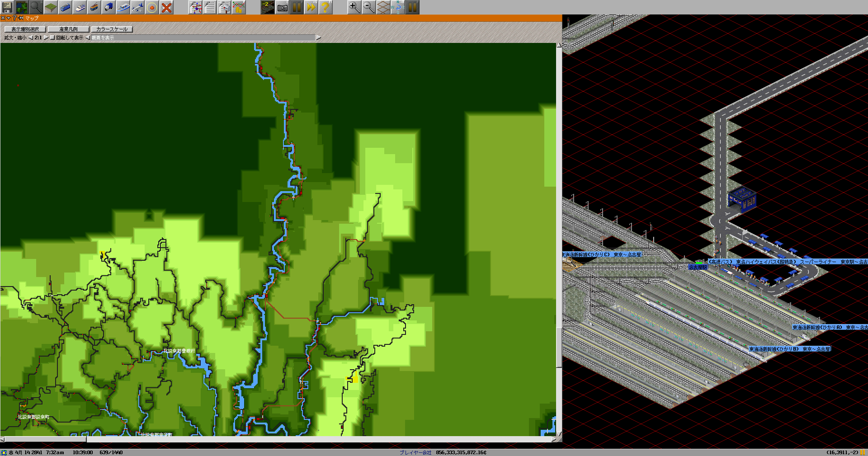Click the map scroll-left arrow

(x=3, y=439)
